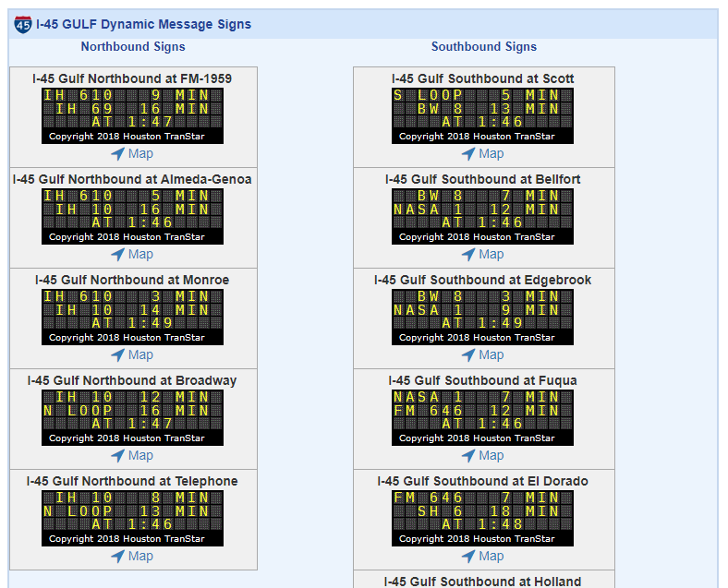Open Map link for Southbound at Bellfort

pos(491,254)
